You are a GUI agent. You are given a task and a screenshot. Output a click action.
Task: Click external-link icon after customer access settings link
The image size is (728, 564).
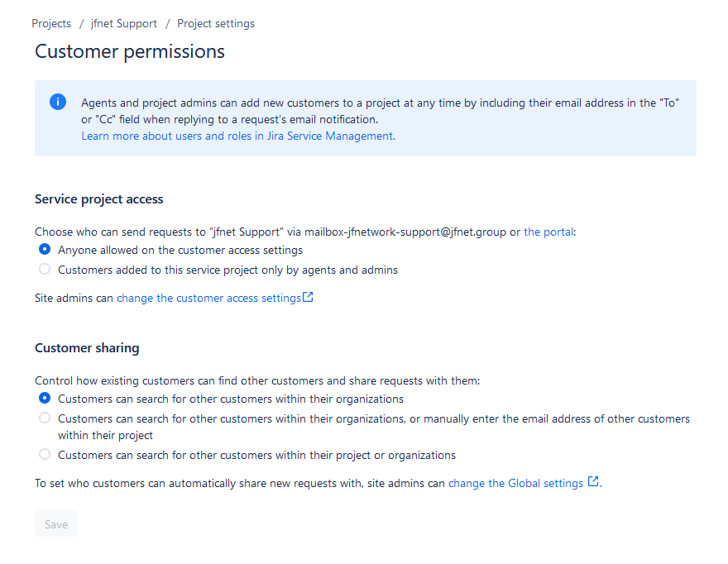307,296
